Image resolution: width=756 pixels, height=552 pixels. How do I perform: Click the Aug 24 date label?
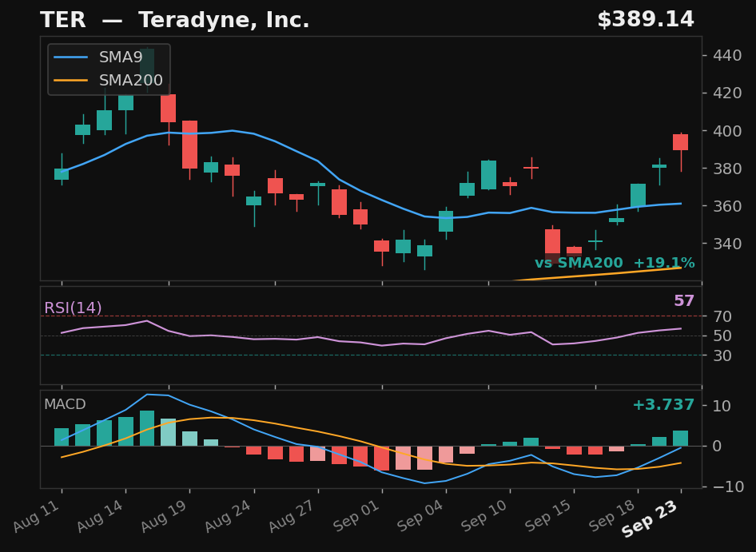click(229, 515)
